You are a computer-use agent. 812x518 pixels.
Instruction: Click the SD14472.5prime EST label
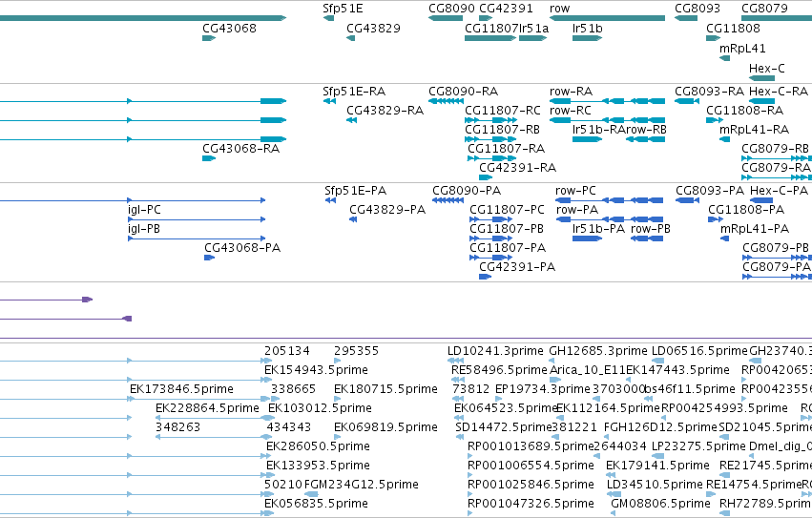(x=504, y=427)
